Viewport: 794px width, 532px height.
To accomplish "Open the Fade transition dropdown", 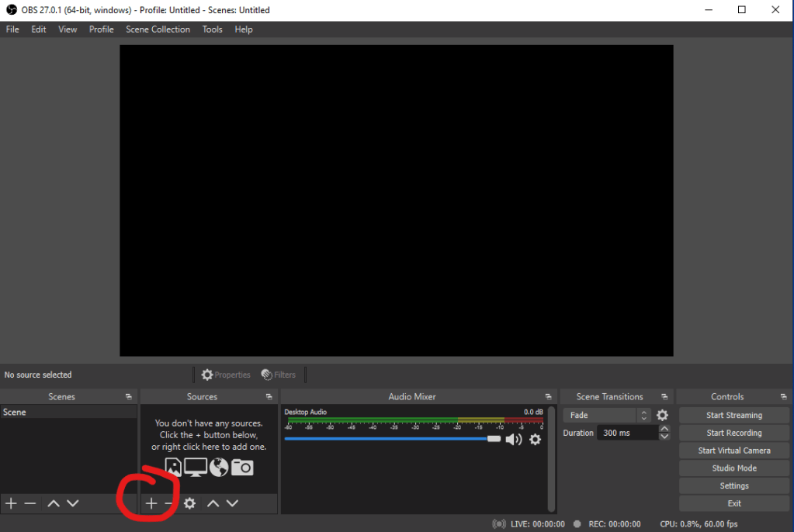I will click(x=607, y=416).
